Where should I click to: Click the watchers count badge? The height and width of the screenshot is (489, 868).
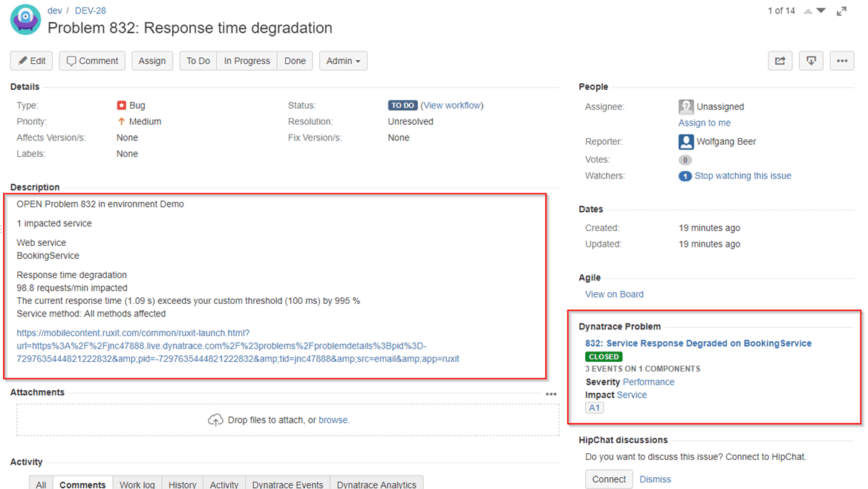685,176
